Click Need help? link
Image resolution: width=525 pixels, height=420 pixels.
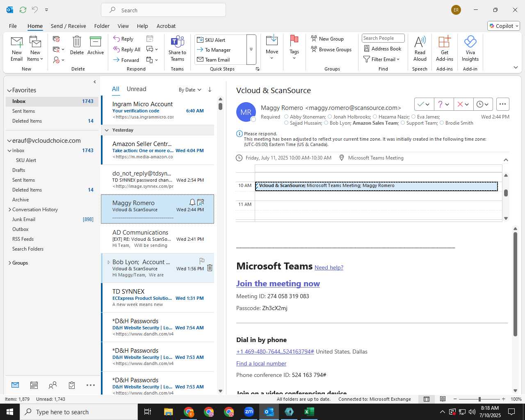[329, 267]
